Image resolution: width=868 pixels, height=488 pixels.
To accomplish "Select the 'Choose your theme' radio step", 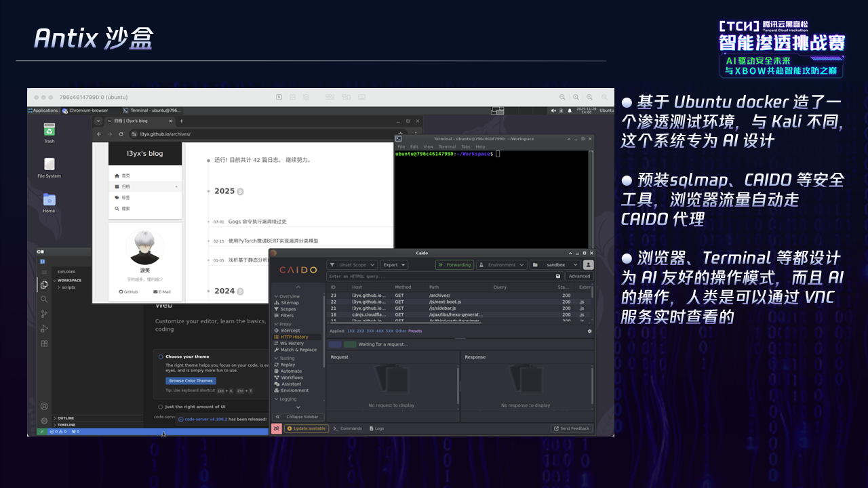I will coord(161,357).
